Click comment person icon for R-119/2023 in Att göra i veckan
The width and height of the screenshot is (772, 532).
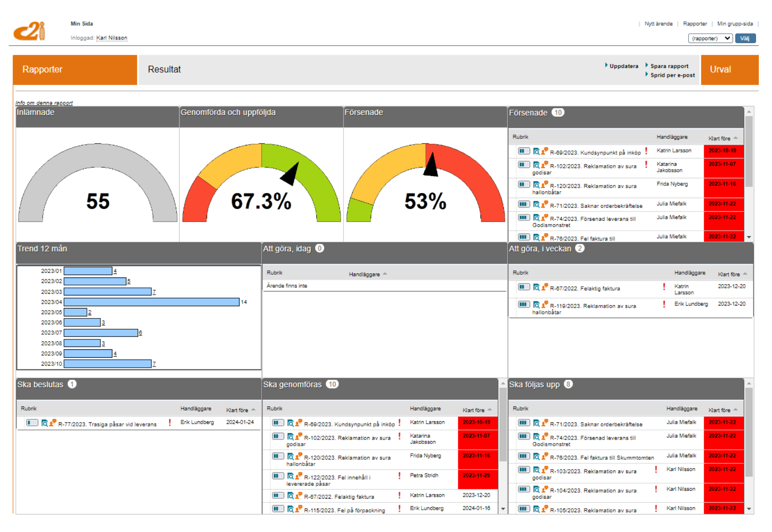click(544, 305)
